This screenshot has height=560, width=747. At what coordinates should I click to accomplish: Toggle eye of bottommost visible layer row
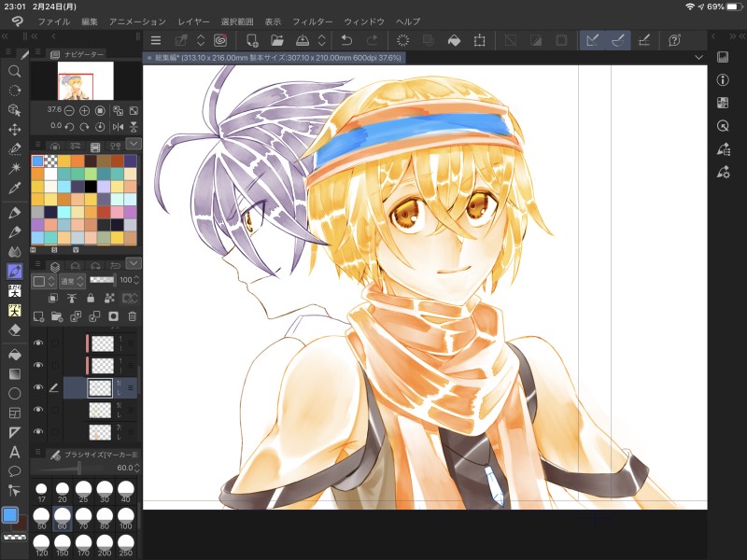tap(38, 431)
